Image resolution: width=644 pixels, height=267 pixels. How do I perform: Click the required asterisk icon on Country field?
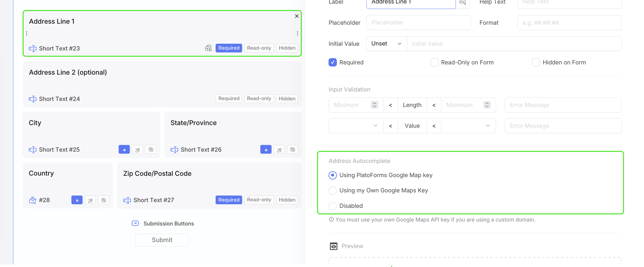tap(77, 200)
